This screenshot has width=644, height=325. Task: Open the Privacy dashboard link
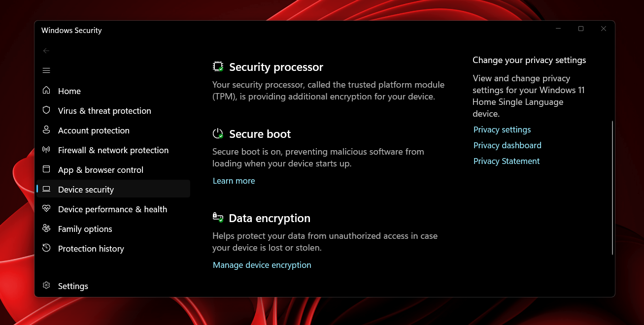pyautogui.click(x=507, y=145)
